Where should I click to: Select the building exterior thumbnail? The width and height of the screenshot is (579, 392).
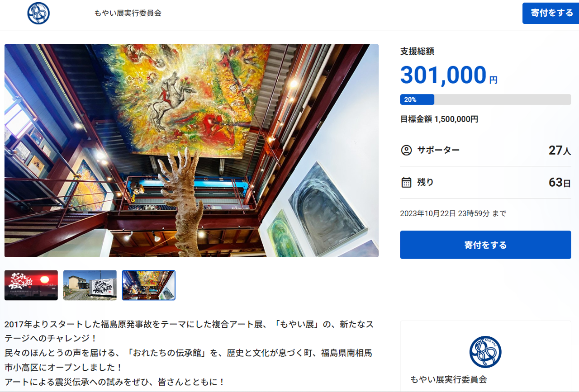(90, 285)
